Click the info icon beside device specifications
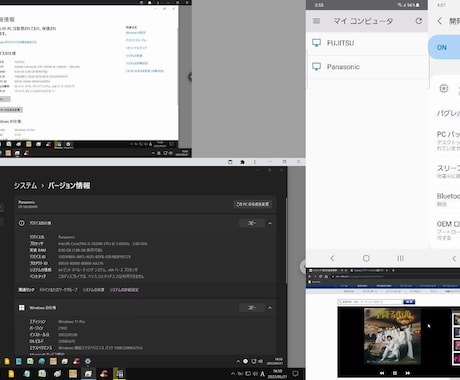 [22, 223]
